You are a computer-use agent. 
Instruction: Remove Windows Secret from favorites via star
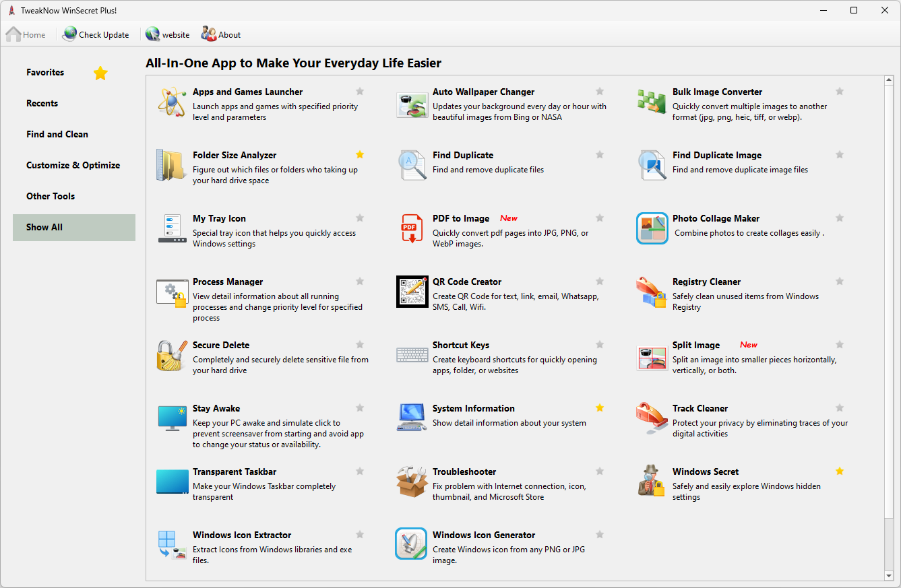[x=840, y=471]
